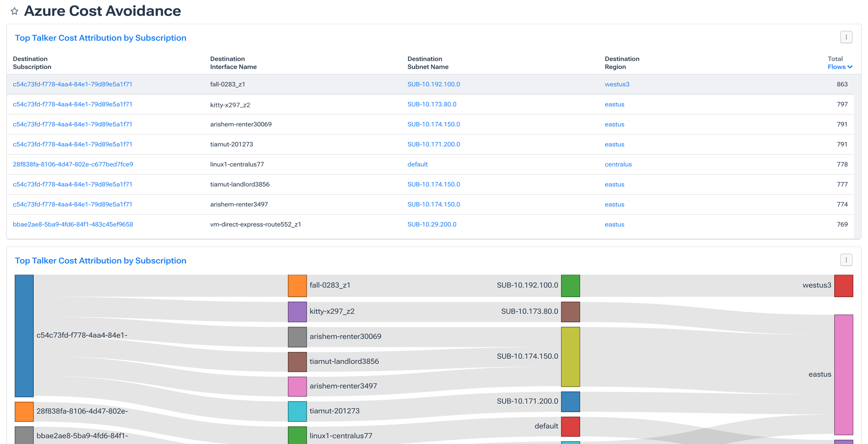Open subscription 28f838fa-8106-4d47-802e-c677bed7fce9
Screen dimensions: 868x444
[73, 164]
